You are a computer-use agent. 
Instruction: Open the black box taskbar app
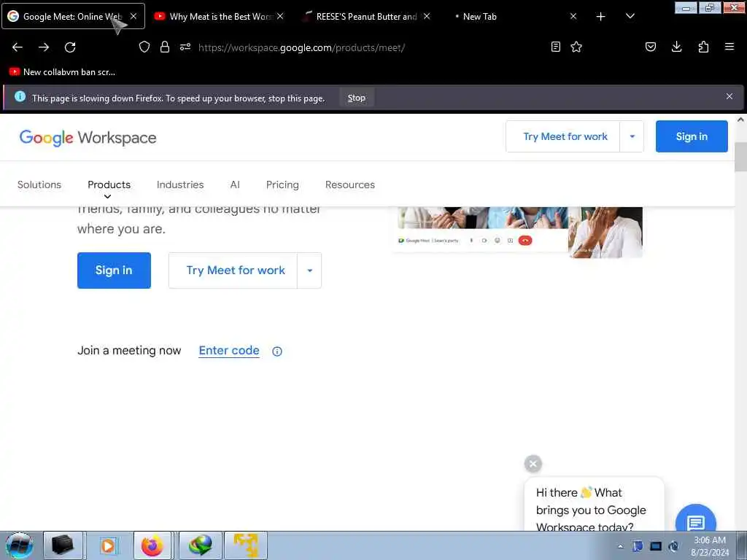coord(63,545)
